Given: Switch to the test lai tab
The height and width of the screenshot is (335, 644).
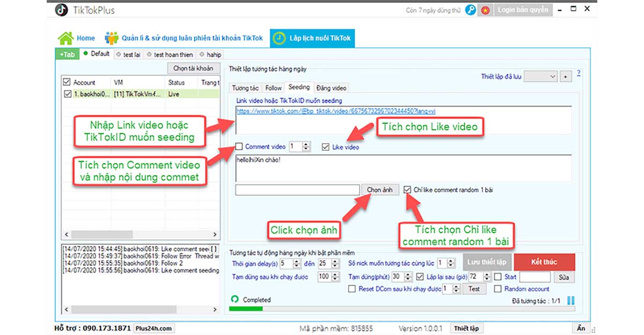Looking at the screenshot, I should pos(128,55).
